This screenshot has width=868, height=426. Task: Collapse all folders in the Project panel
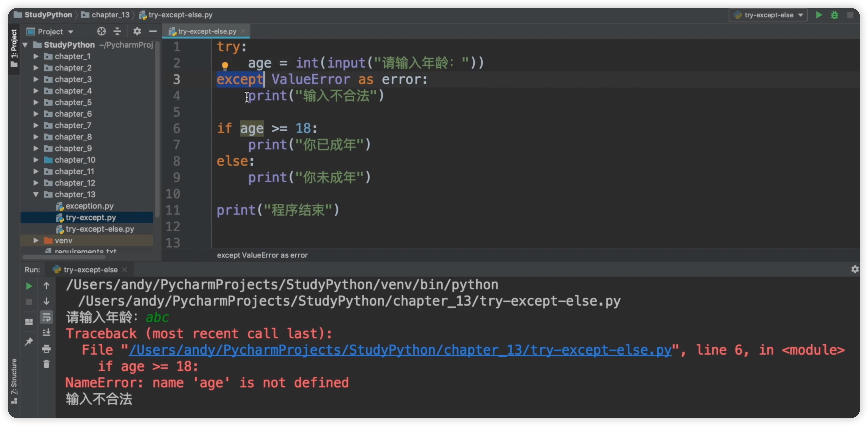pyautogui.click(x=117, y=31)
